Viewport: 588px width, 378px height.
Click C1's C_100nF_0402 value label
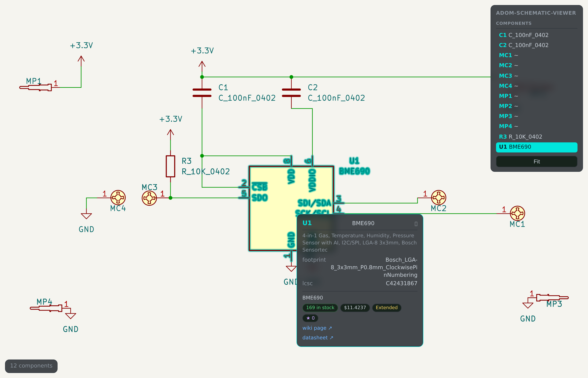click(x=247, y=98)
